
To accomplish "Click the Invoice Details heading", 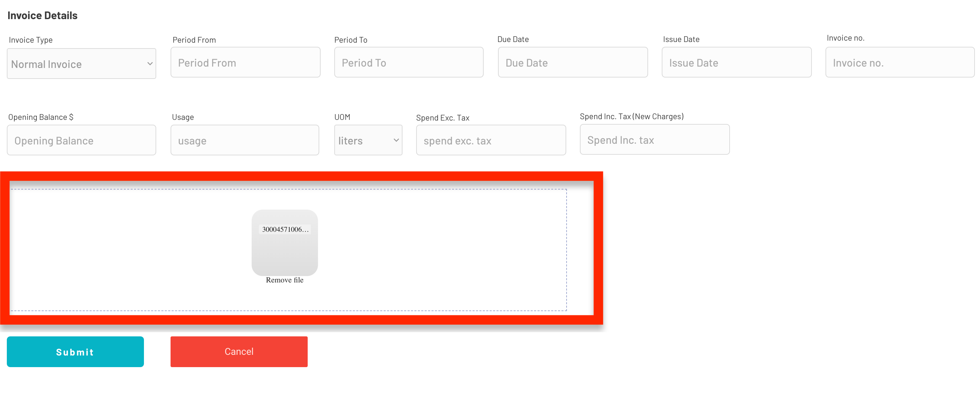I will [43, 15].
